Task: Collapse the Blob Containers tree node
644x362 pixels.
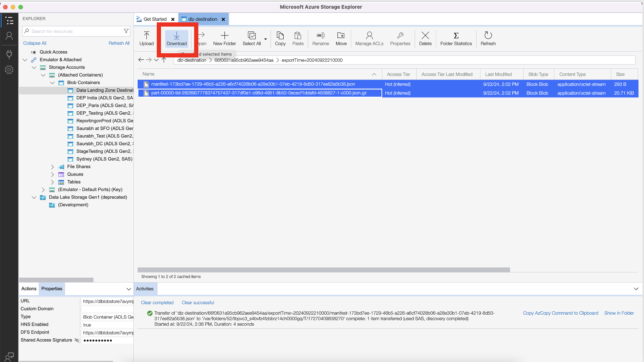Action: (x=52, y=83)
